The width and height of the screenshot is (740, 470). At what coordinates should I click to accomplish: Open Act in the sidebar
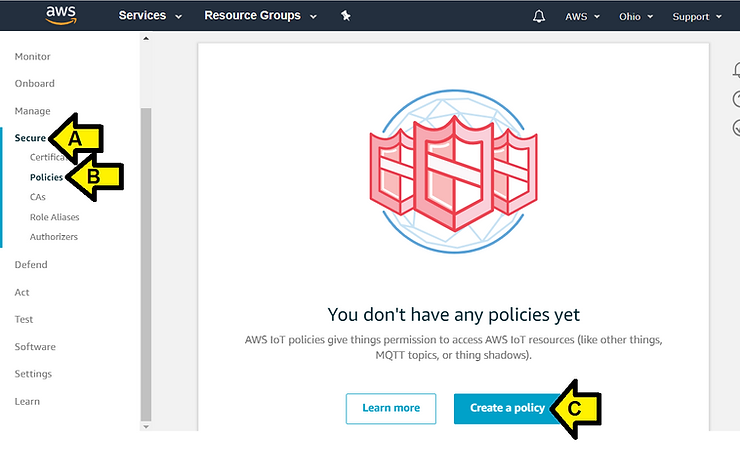[22, 292]
